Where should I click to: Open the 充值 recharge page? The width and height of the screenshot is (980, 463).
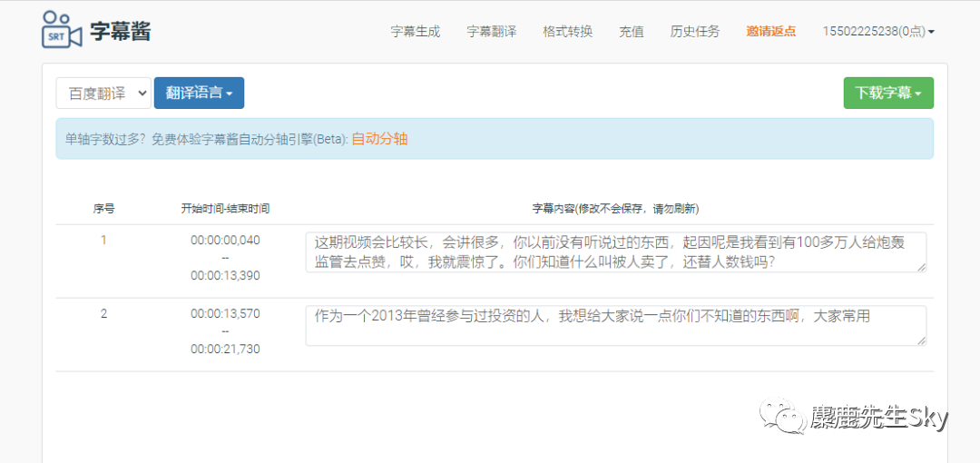tap(631, 31)
